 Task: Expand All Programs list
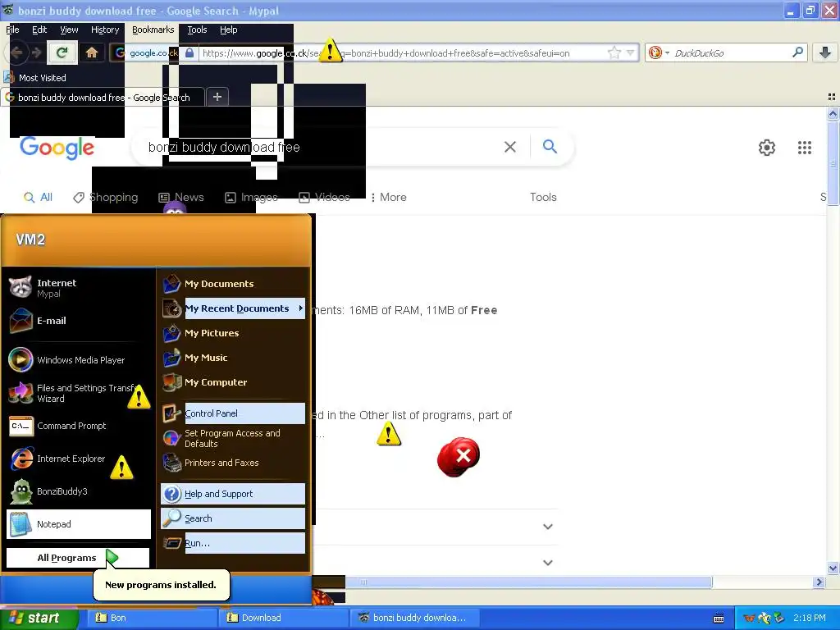pos(78,558)
